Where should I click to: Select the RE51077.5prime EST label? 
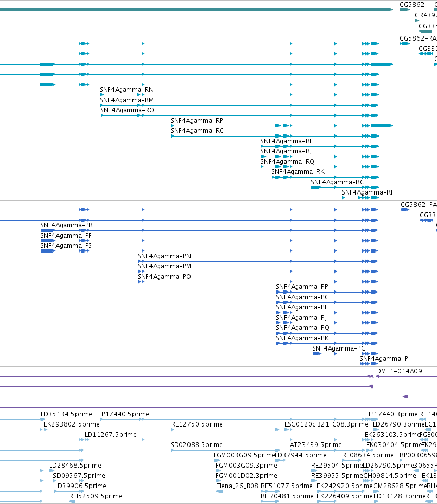[x=287, y=487]
